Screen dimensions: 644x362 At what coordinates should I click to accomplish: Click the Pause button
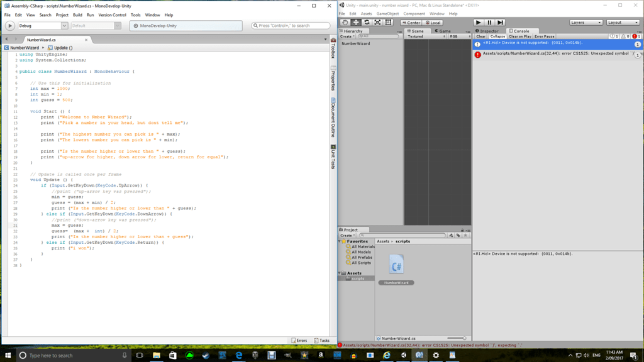point(489,23)
